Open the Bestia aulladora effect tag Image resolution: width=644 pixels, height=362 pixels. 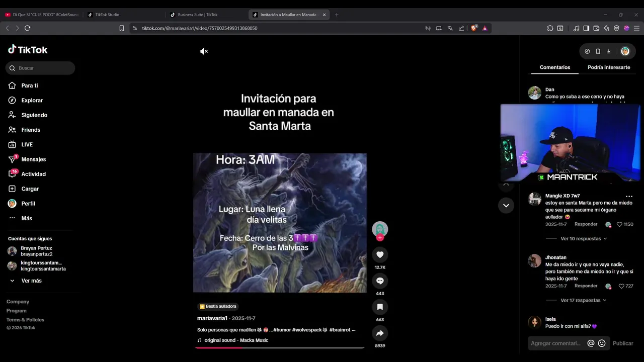(218, 306)
